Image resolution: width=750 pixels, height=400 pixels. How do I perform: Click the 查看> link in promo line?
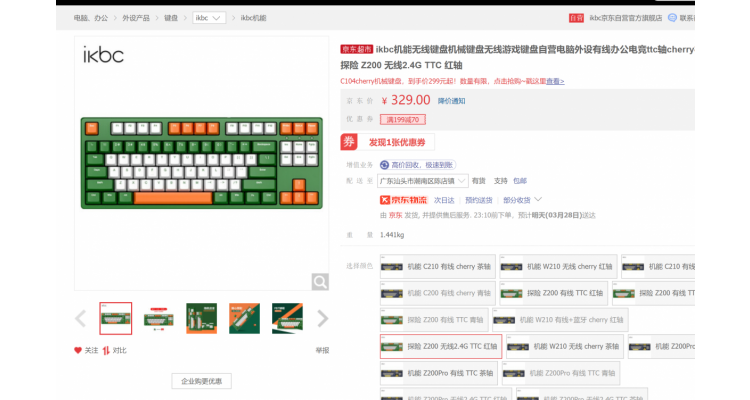click(x=555, y=81)
